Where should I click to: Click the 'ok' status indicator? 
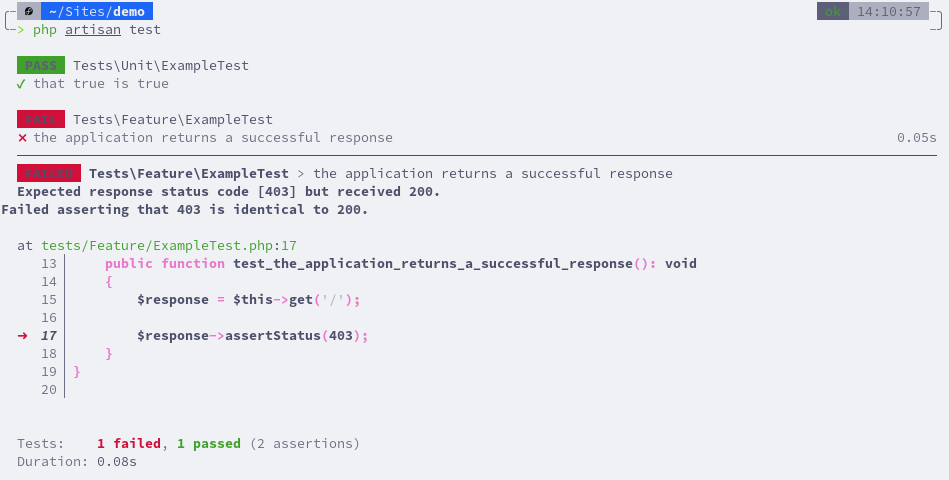(x=833, y=11)
